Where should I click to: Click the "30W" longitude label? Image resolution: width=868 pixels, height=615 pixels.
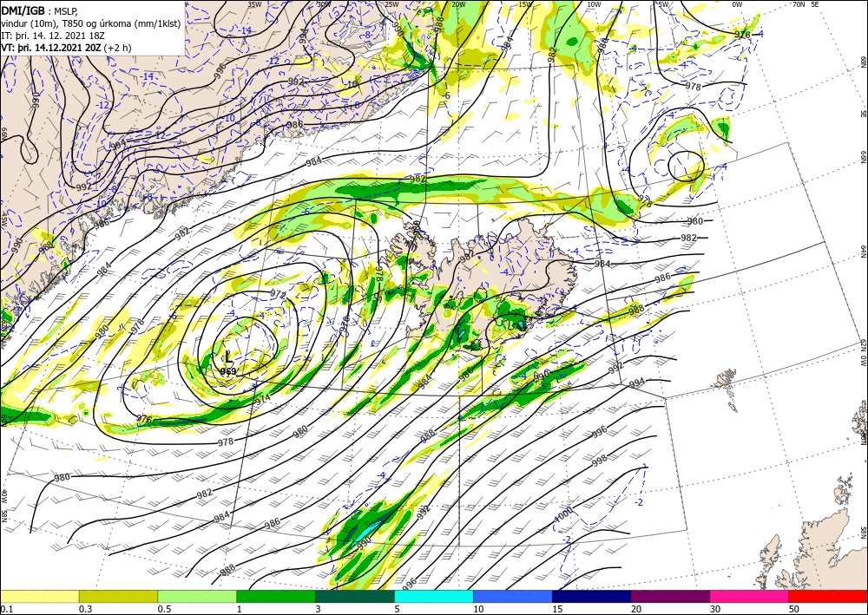(324, 4)
